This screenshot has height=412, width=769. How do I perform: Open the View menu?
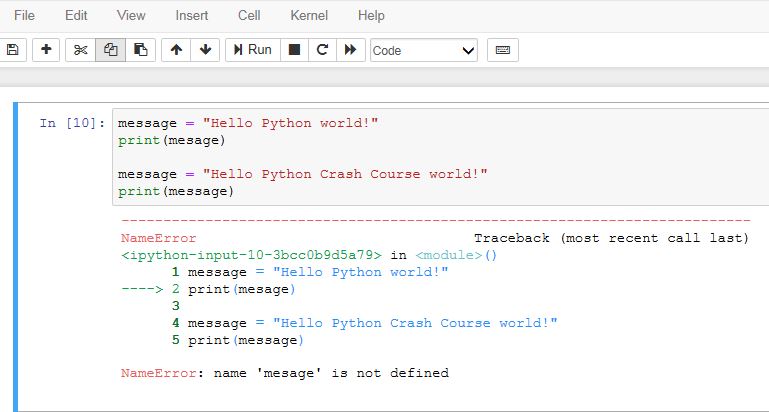coord(131,15)
